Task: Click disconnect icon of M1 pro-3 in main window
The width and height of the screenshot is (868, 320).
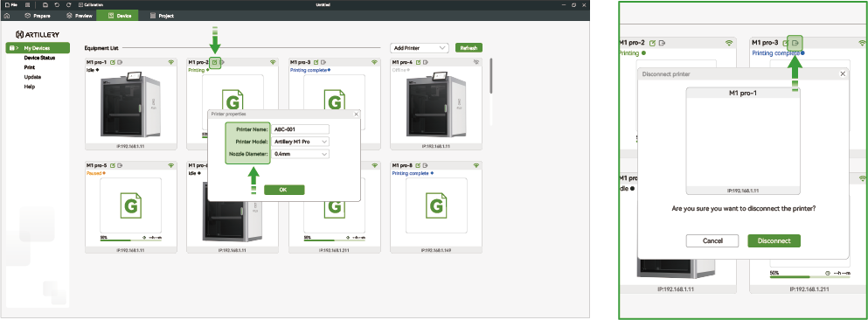Action: click(x=323, y=63)
